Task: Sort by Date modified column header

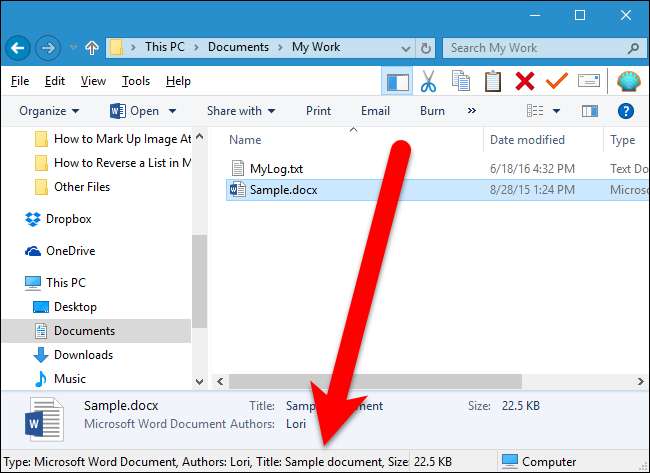Action: point(527,140)
